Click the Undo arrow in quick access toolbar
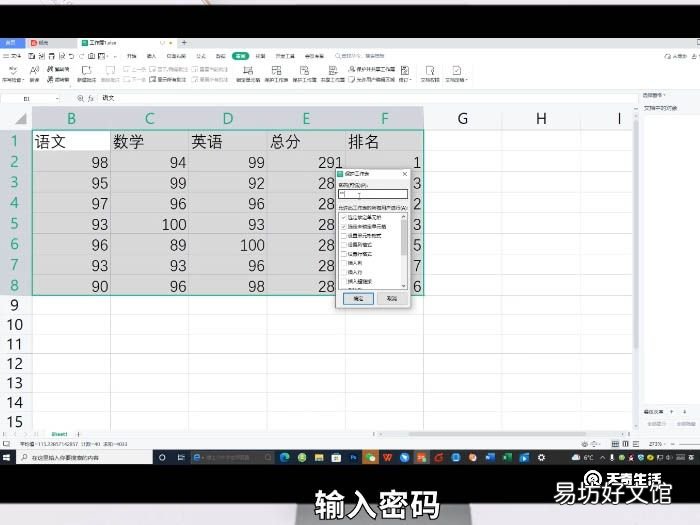Image resolution: width=700 pixels, height=525 pixels. coord(71,56)
